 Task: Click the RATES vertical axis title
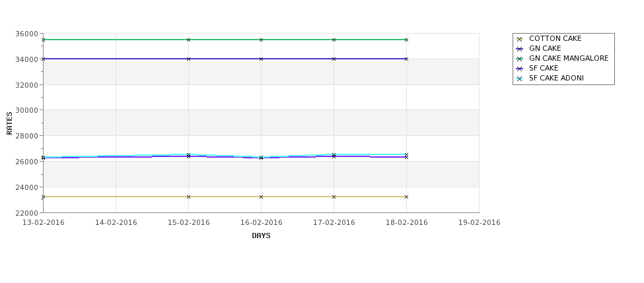(9, 123)
